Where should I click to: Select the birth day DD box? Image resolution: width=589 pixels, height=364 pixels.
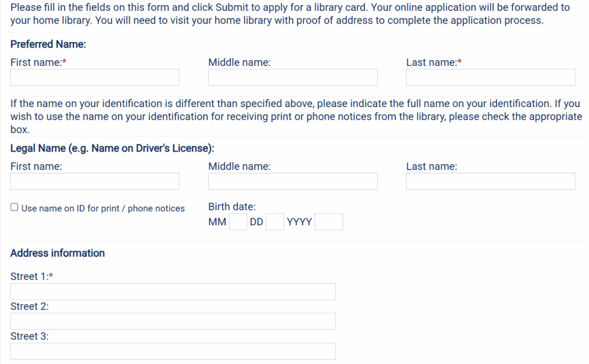tap(275, 222)
